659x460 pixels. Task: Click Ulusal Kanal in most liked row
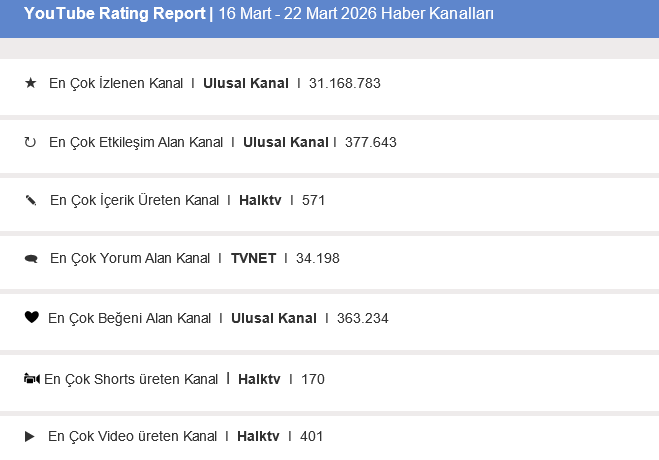coord(273,318)
